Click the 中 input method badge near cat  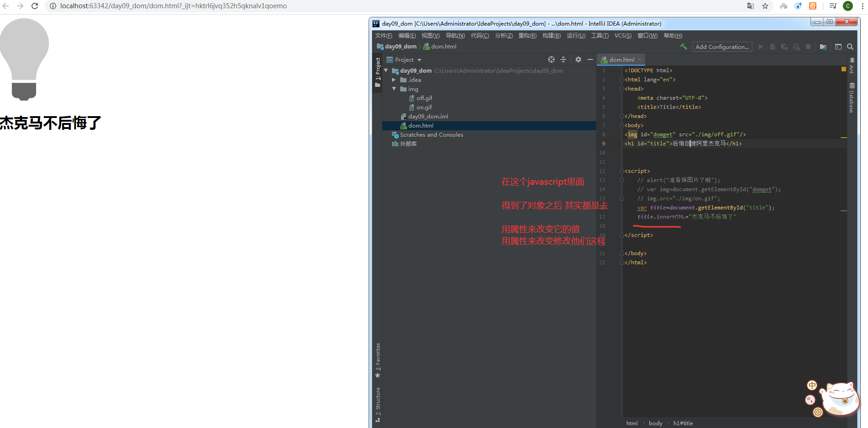[812, 385]
